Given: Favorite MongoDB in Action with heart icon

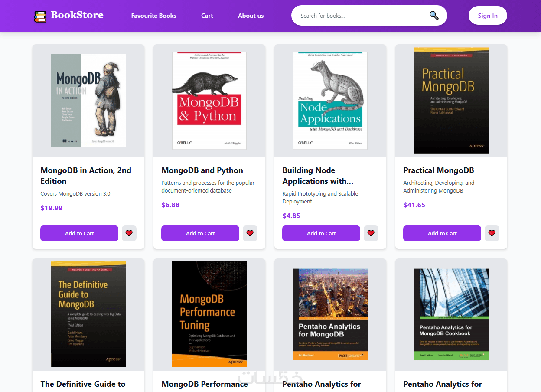Looking at the screenshot, I should click(129, 233).
